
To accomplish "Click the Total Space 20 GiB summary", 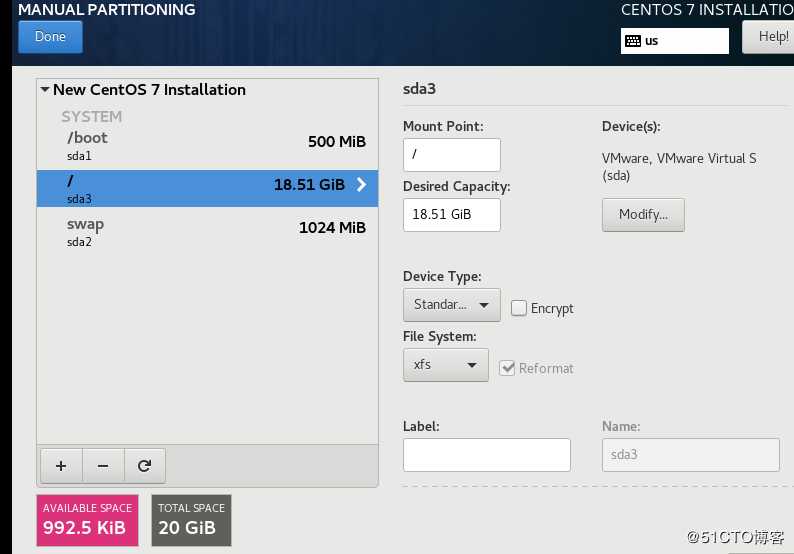I will (191, 520).
